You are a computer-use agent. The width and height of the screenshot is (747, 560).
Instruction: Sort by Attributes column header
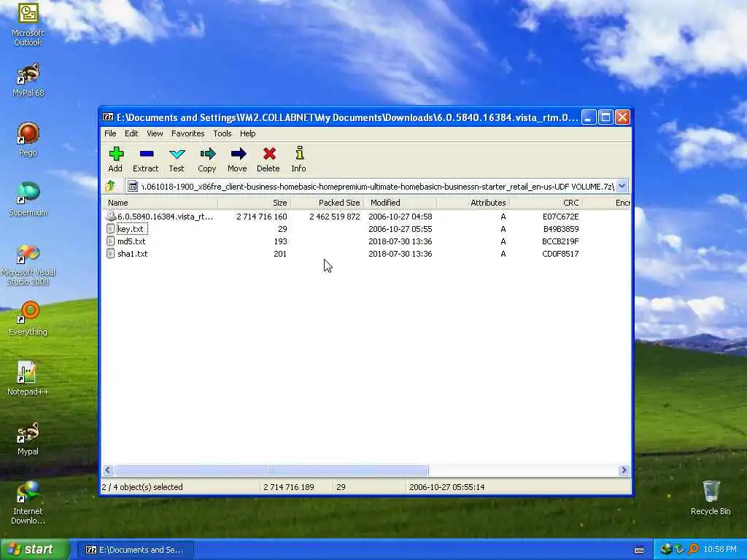pos(473,203)
